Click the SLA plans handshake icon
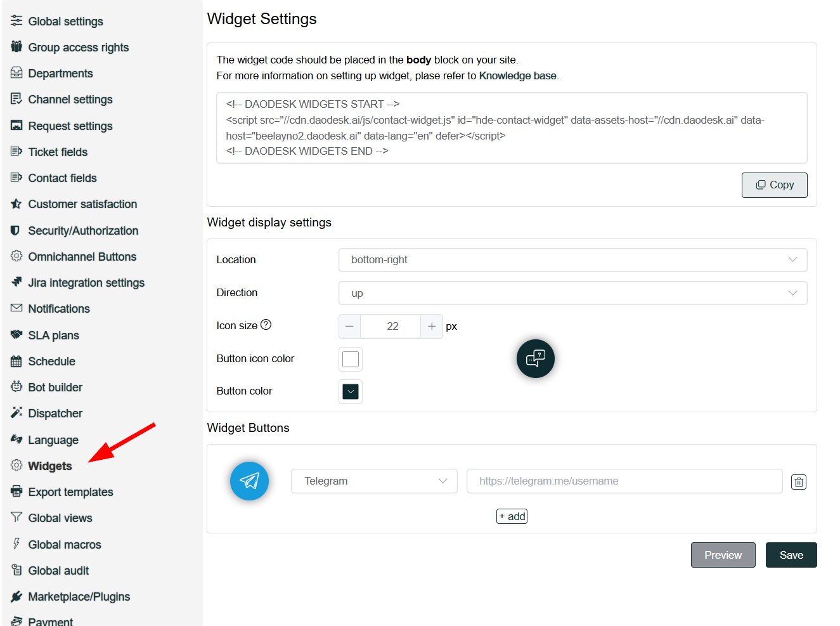This screenshot has width=840, height=626. point(16,335)
